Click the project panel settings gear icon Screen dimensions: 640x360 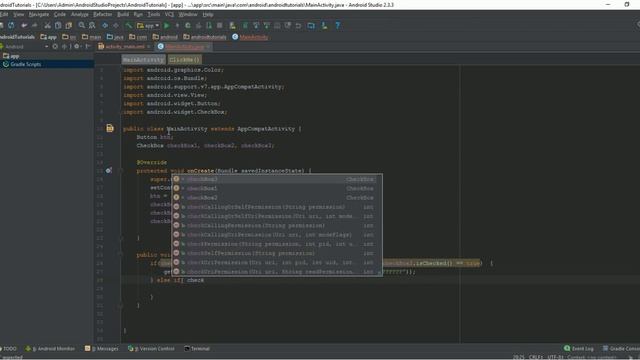76,47
